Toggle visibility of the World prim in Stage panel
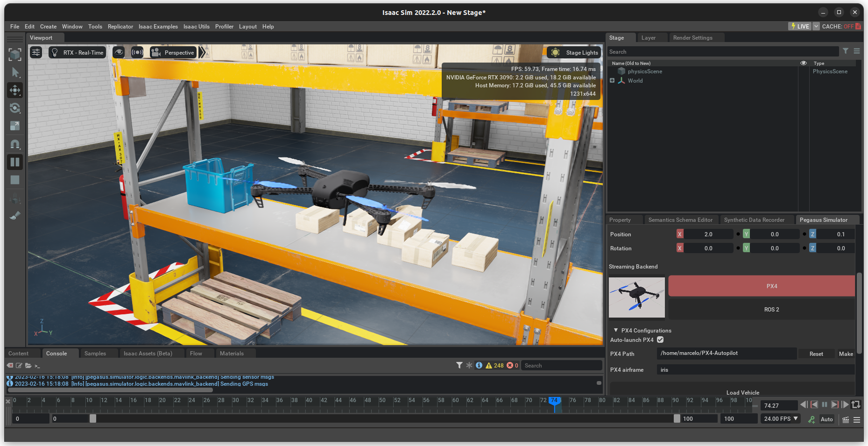This screenshot has height=446, width=868. point(804,80)
